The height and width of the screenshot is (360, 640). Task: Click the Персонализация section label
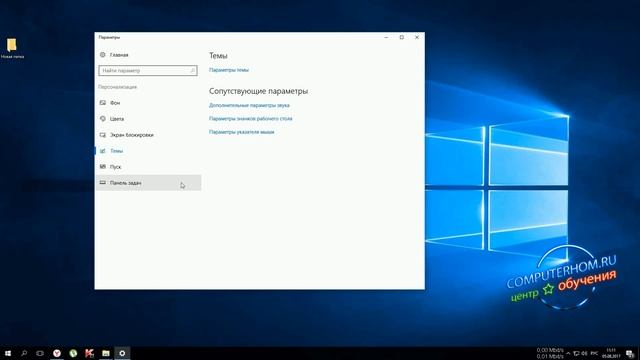(x=118, y=87)
